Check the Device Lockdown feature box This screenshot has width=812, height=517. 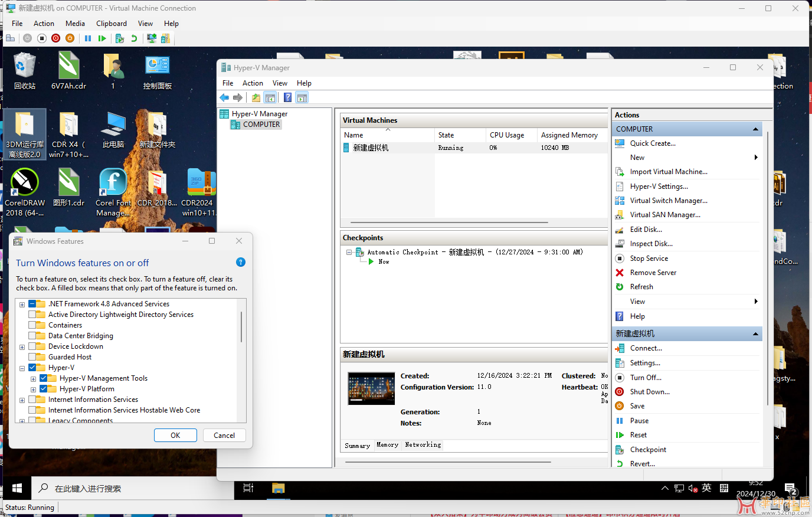(x=32, y=346)
